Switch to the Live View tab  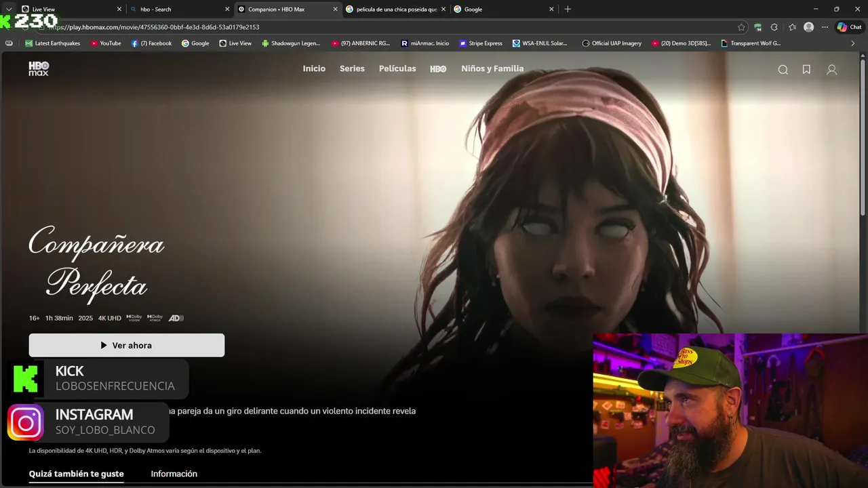(x=71, y=9)
